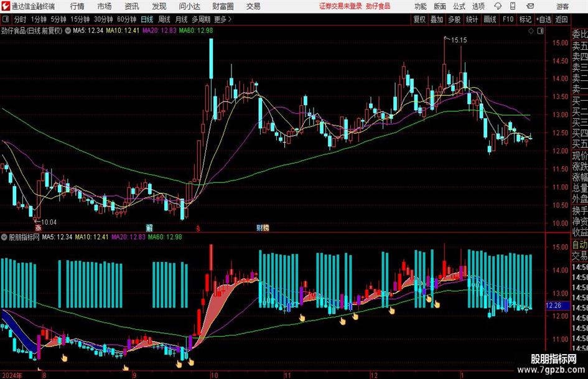The height and width of the screenshot is (379, 588).
Task: Click the 标记 toolbar button
Action: tap(525, 19)
